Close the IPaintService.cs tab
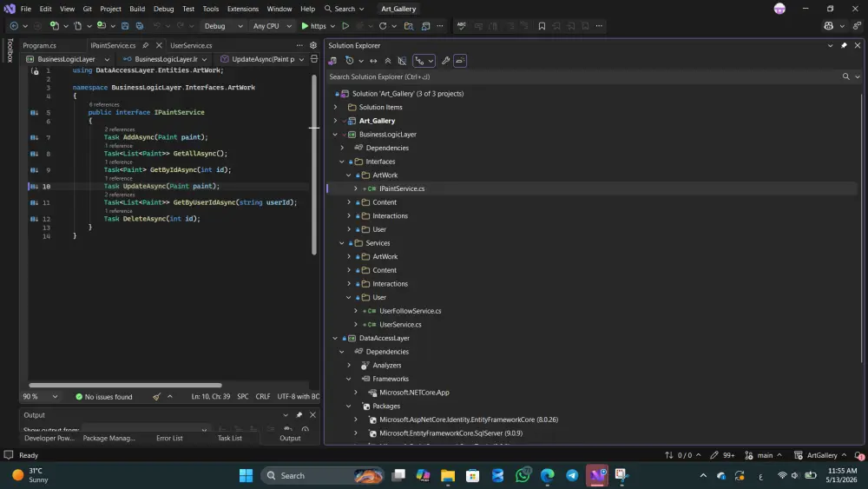868x489 pixels. point(159,45)
